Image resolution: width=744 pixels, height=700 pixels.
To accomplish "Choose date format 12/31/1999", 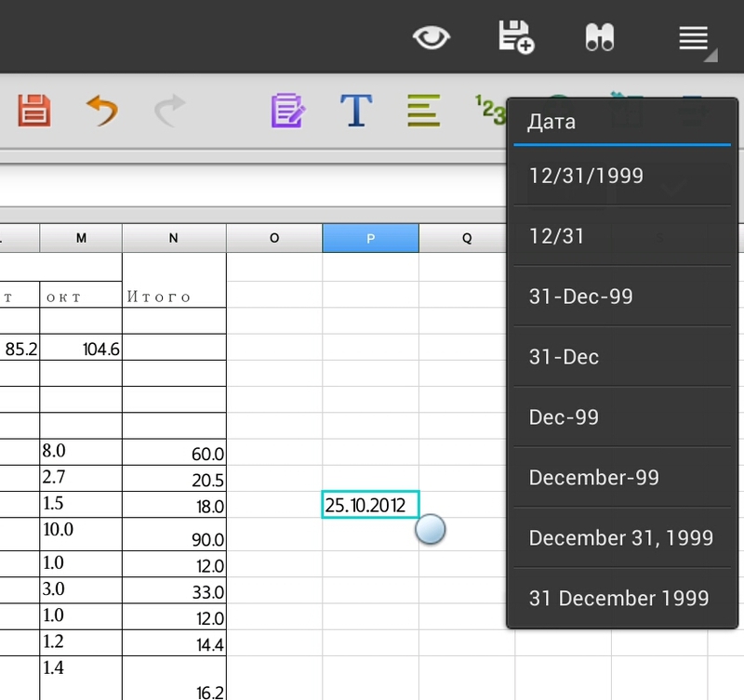I will [x=622, y=176].
